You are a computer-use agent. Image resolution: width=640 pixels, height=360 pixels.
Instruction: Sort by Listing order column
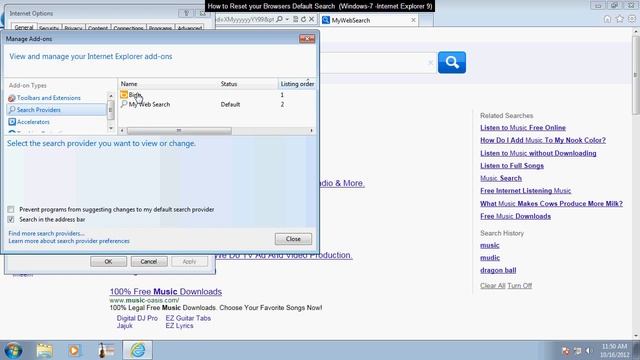click(x=297, y=84)
